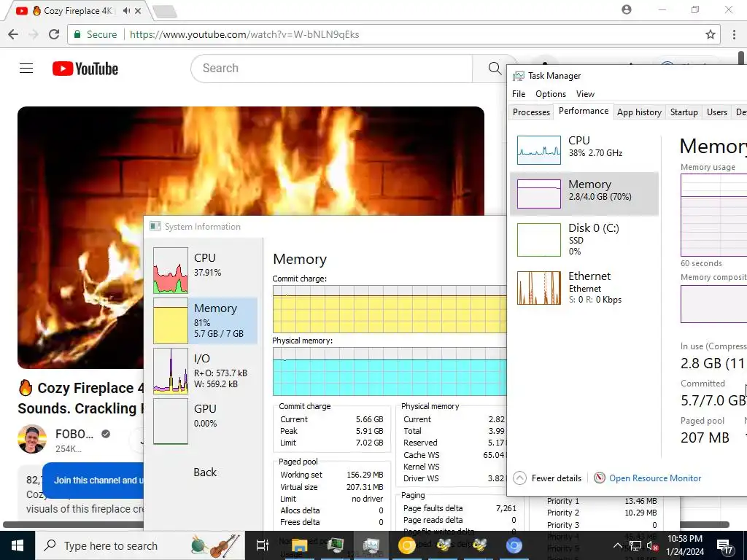The width and height of the screenshot is (747, 560).
Task: Open the Task Manager taskbar icon
Action: click(x=371, y=545)
